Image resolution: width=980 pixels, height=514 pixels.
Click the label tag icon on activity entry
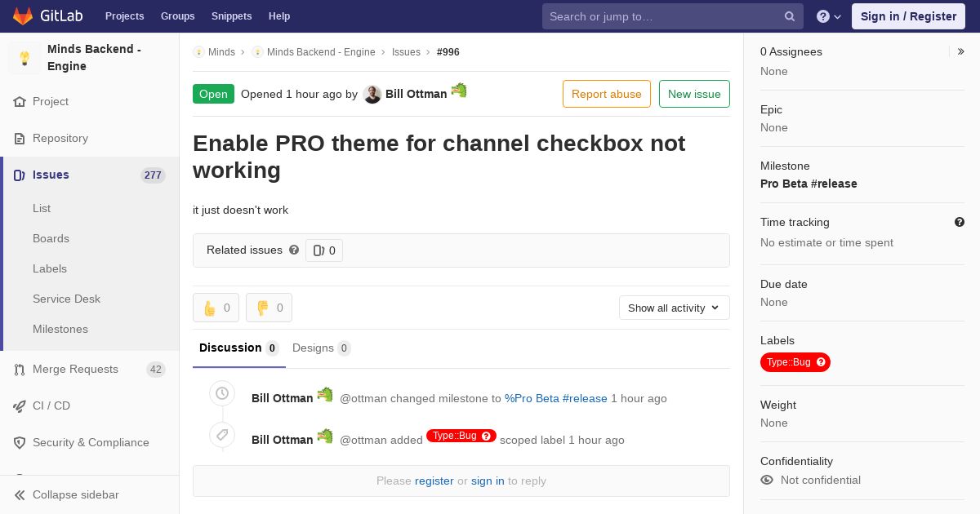point(222,435)
